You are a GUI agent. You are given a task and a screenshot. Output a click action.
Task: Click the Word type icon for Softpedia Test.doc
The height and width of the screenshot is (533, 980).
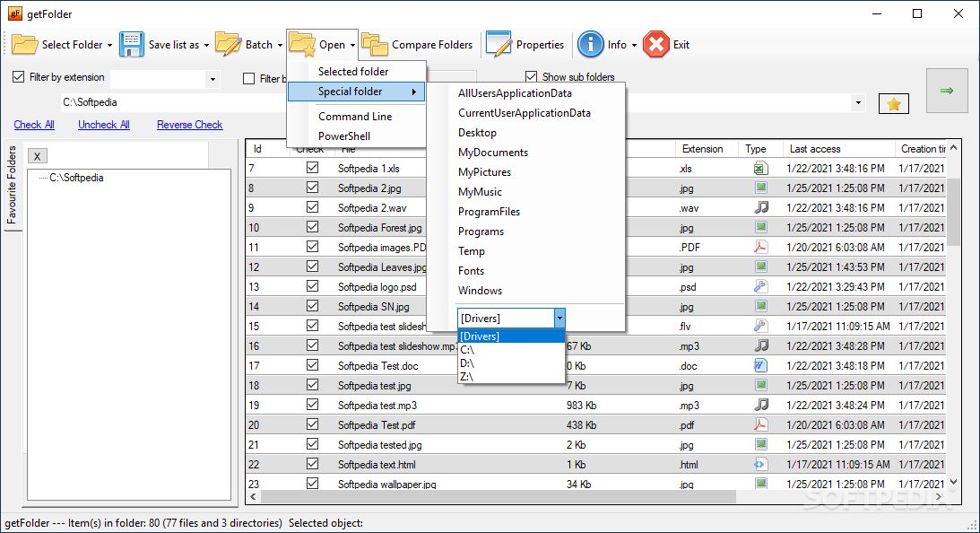(x=760, y=365)
